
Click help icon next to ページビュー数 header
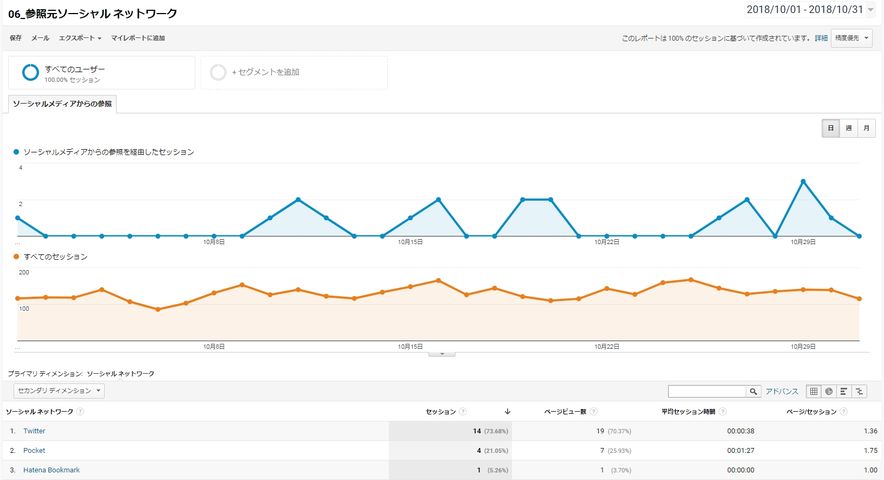pos(594,412)
